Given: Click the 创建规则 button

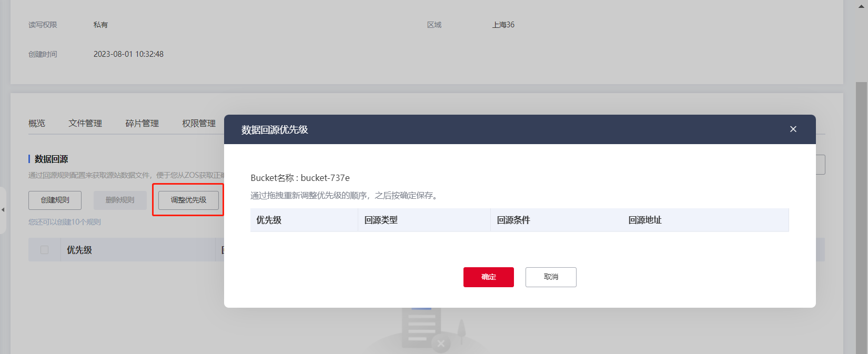Looking at the screenshot, I should click(55, 200).
